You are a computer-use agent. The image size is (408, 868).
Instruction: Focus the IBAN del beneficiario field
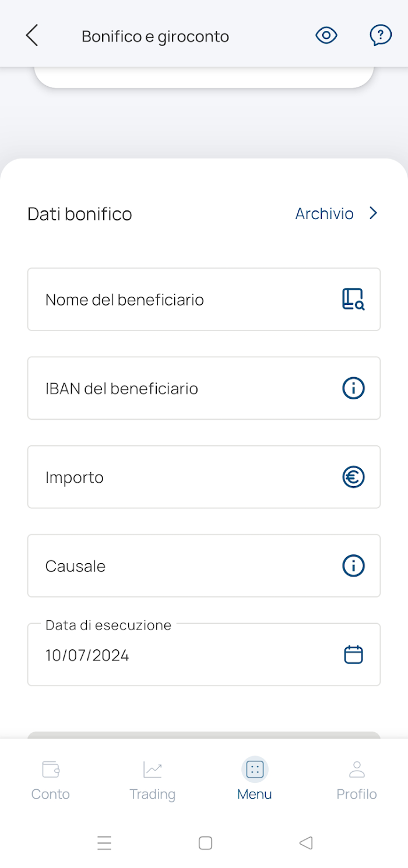click(175, 388)
